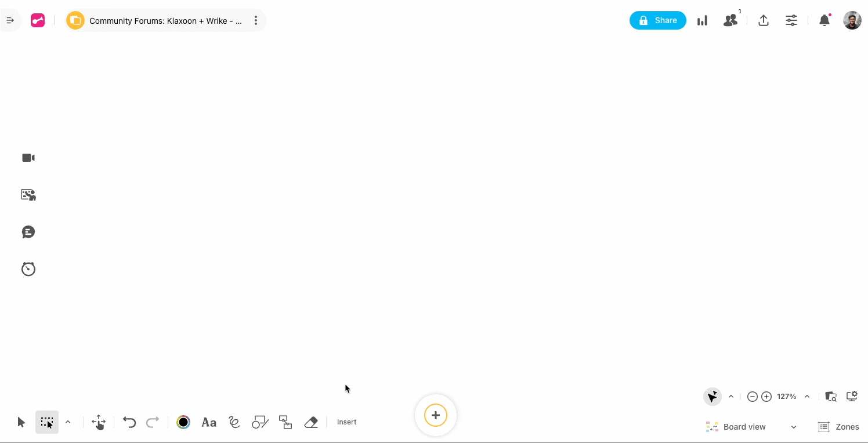
Task: Open the timer alarm clock icon
Action: (28, 269)
